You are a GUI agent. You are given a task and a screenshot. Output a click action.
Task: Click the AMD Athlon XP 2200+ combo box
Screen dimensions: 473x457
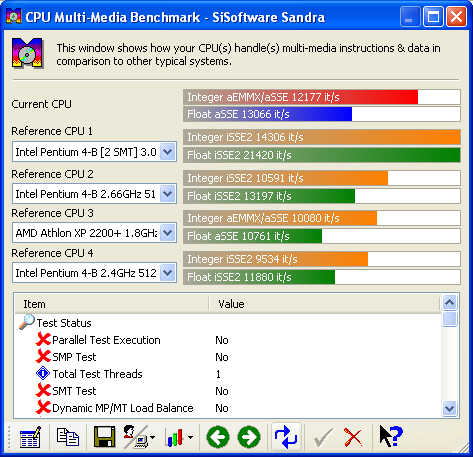[x=94, y=233]
